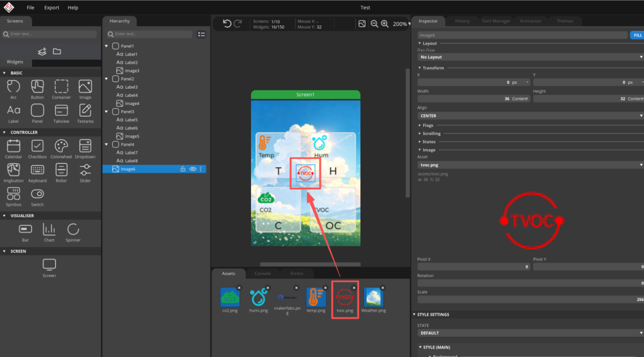Select the Panel widget
Image resolution: width=644 pixels, height=357 pixels.
pyautogui.click(x=37, y=113)
